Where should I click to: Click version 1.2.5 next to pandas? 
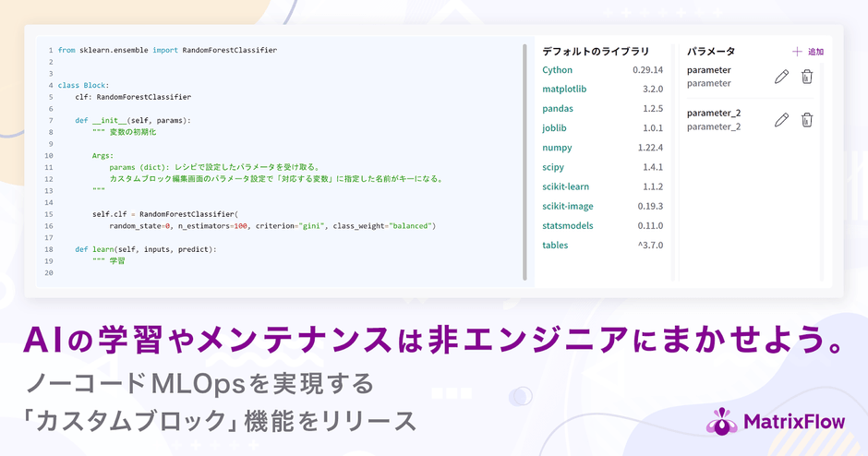[x=653, y=109]
